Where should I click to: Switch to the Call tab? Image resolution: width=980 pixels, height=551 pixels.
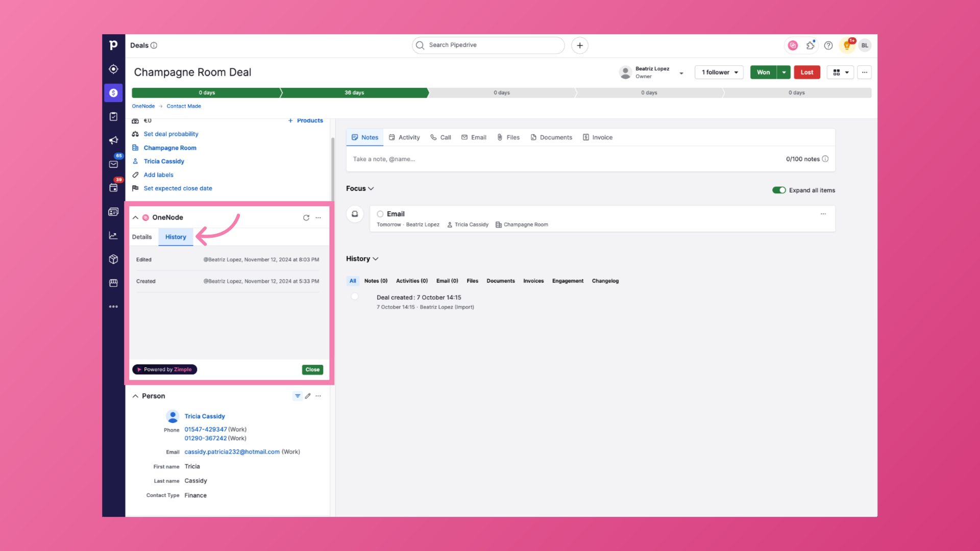click(x=440, y=138)
